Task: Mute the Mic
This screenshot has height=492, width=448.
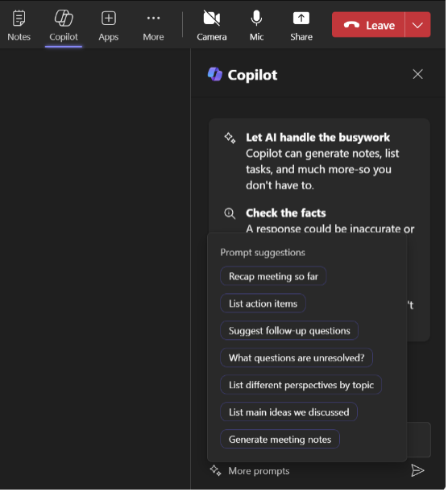Action: 257,26
